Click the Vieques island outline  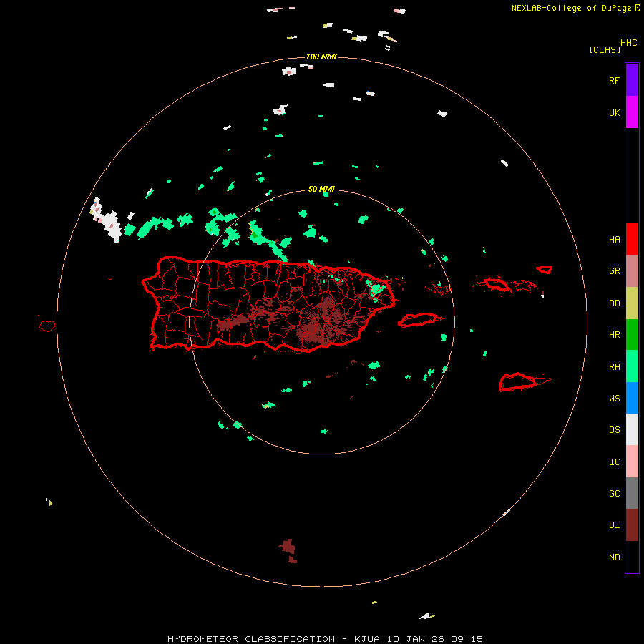click(419, 320)
